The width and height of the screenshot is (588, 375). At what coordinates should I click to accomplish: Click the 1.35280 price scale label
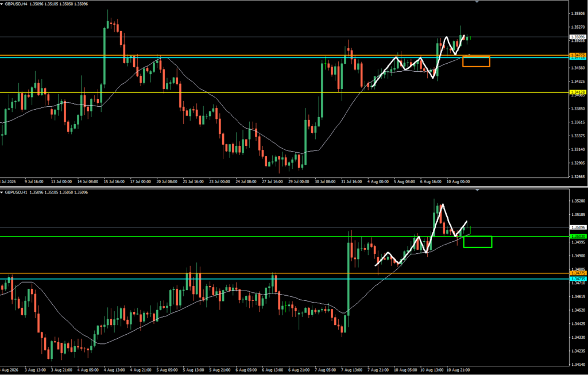click(x=578, y=201)
